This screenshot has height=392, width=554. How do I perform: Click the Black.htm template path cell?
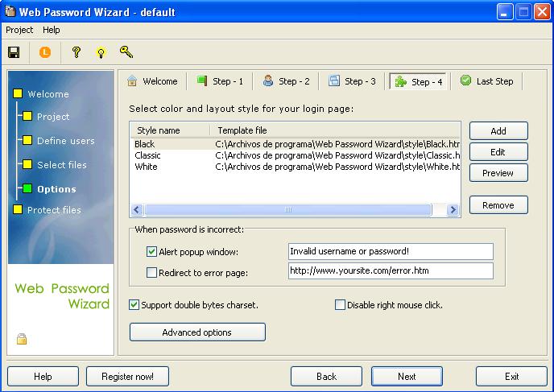[x=337, y=144]
